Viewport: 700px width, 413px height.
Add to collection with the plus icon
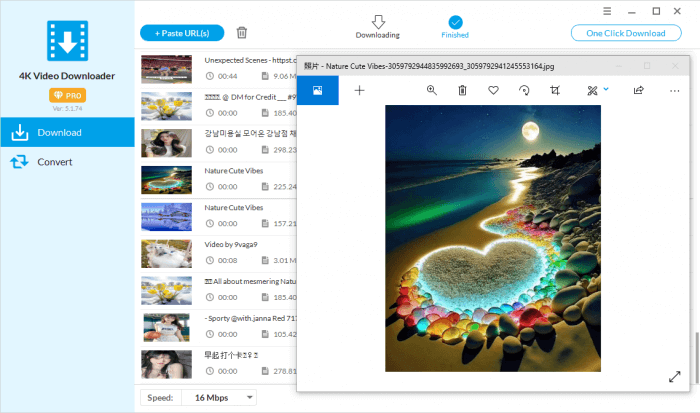point(360,90)
